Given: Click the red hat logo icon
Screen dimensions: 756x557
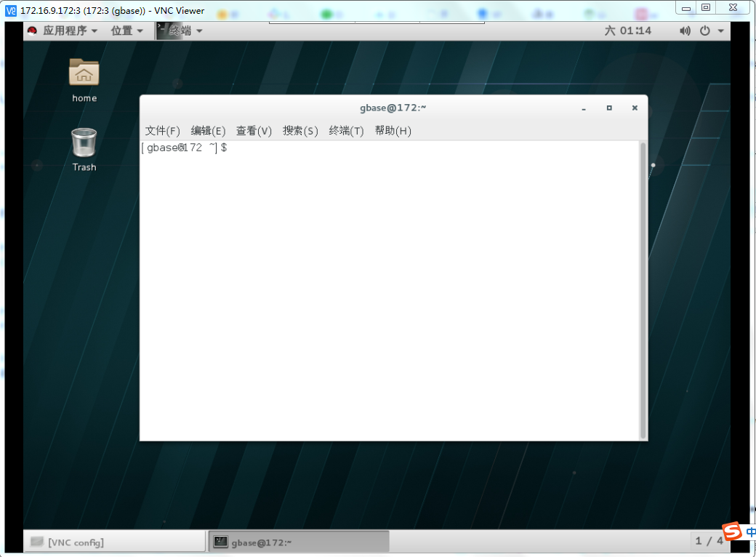Looking at the screenshot, I should (32, 31).
